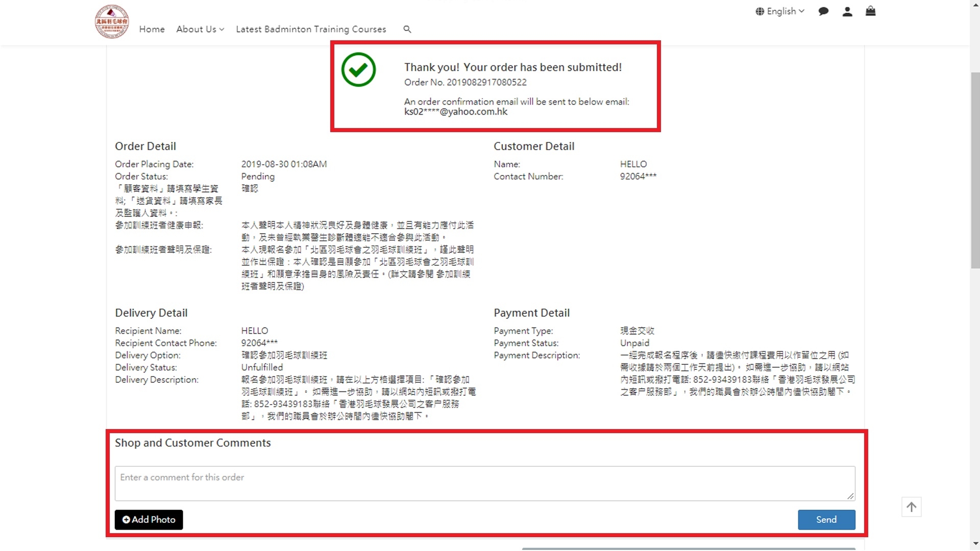This screenshot has width=980, height=551.
Task: Open the chat bubble messages icon
Action: tap(823, 11)
